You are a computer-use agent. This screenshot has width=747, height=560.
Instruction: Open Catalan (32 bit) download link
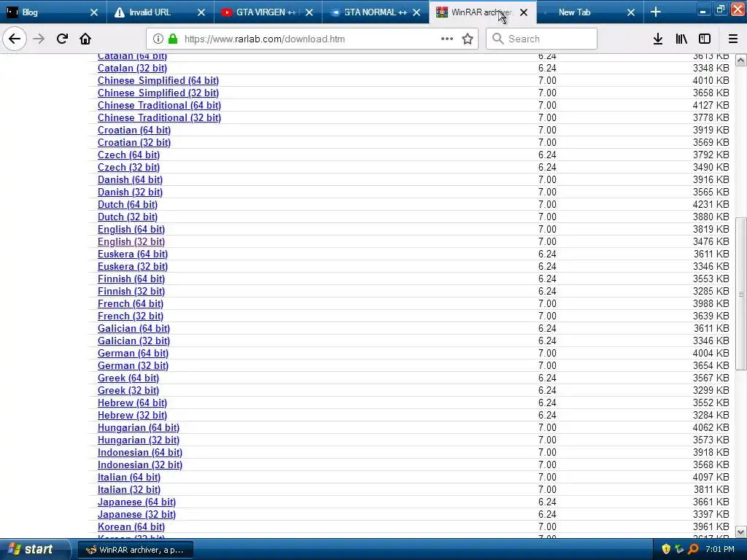[x=133, y=68]
